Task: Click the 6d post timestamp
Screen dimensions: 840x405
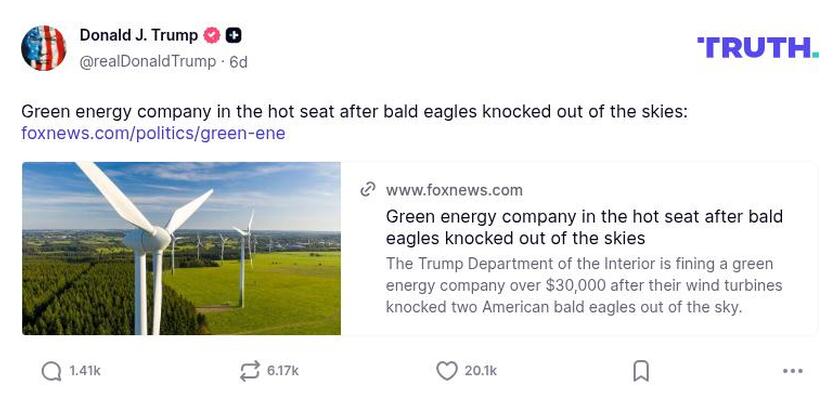Action: coord(238,61)
